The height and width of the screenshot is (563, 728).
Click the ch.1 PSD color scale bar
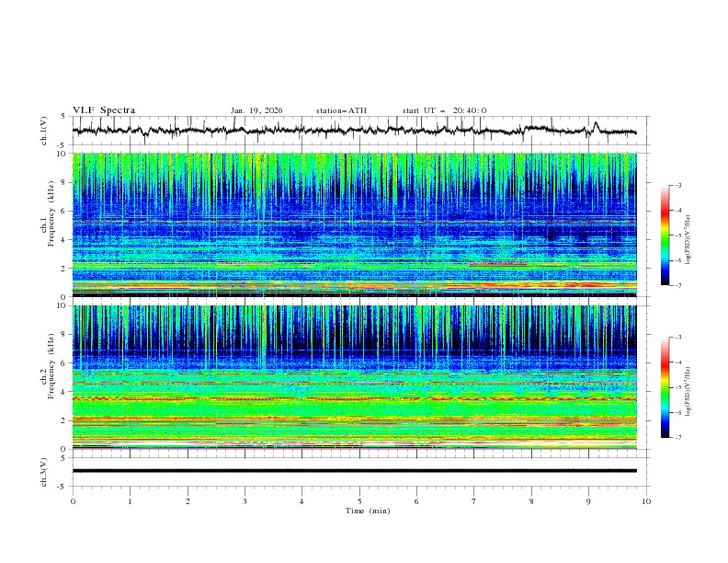point(665,236)
